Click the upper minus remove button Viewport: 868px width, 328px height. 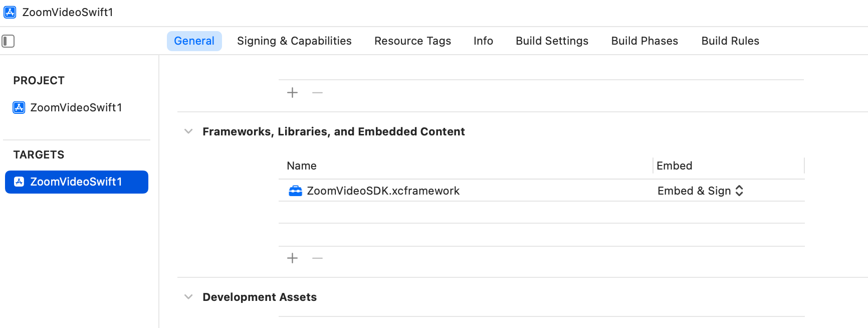click(x=317, y=93)
